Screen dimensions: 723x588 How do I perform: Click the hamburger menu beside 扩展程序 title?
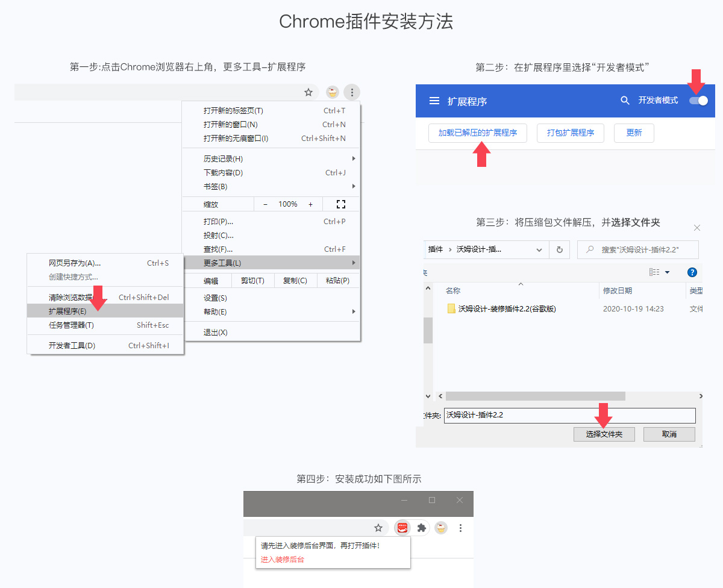click(x=434, y=101)
